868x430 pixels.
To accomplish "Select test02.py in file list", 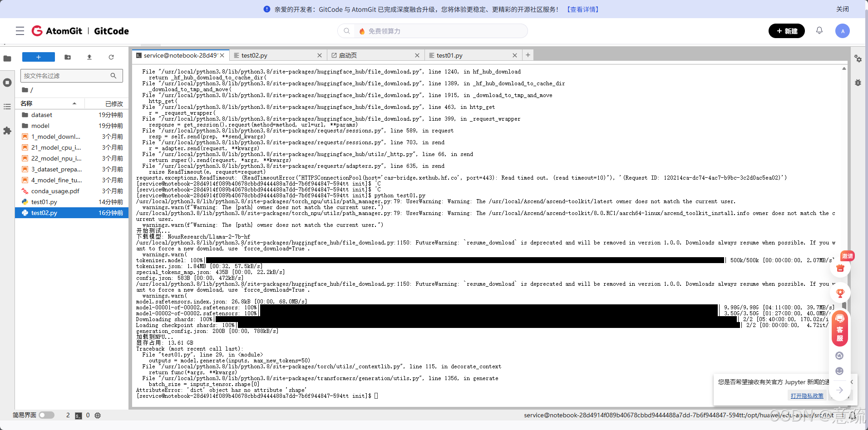I will (x=72, y=213).
